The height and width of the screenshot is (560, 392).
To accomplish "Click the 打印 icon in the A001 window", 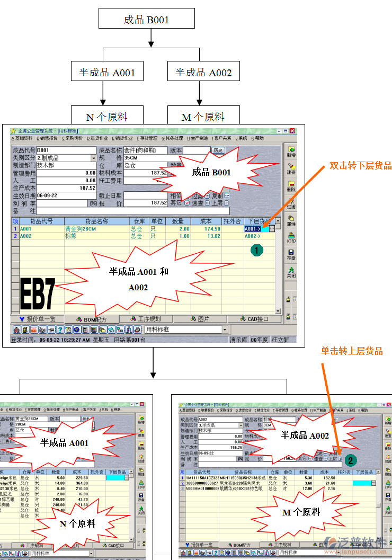I will click(x=141, y=484).
